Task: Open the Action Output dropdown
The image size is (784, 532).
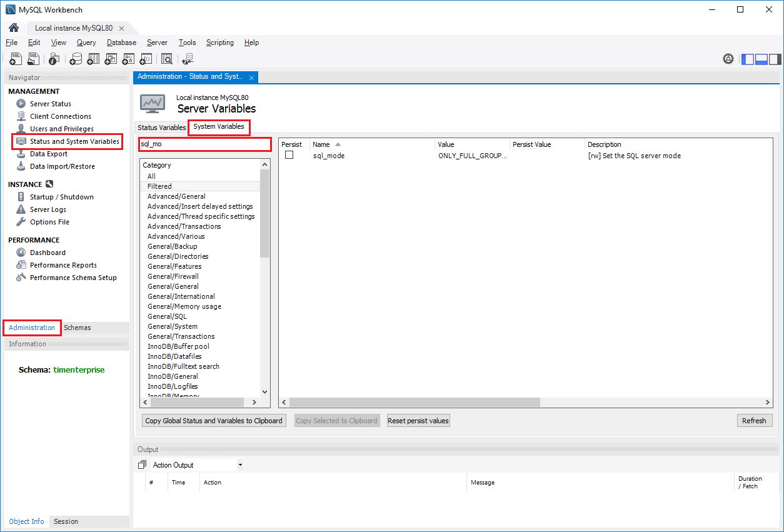Action: pyautogui.click(x=240, y=464)
